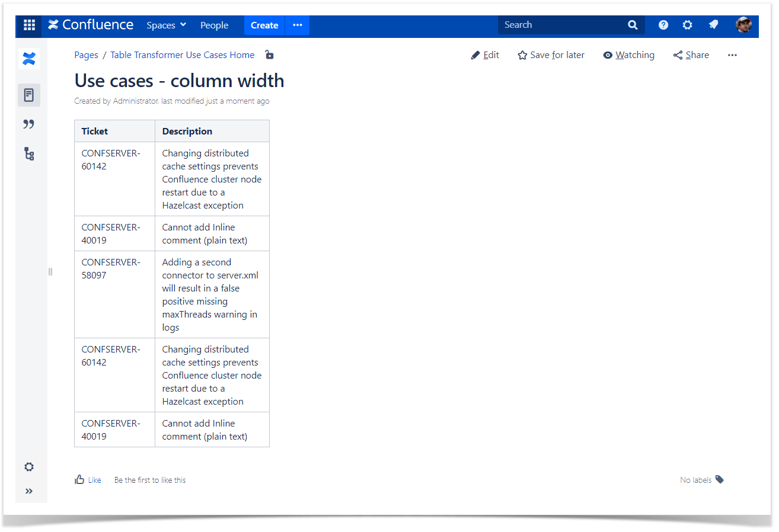Click the search magnifier icon
Viewport: 779px width, 532px height.
pos(633,25)
